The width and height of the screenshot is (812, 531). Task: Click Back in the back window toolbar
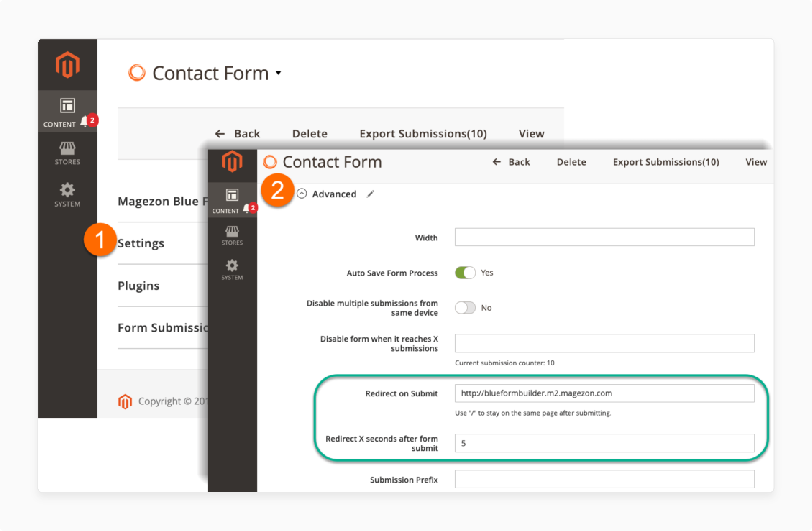click(x=237, y=134)
